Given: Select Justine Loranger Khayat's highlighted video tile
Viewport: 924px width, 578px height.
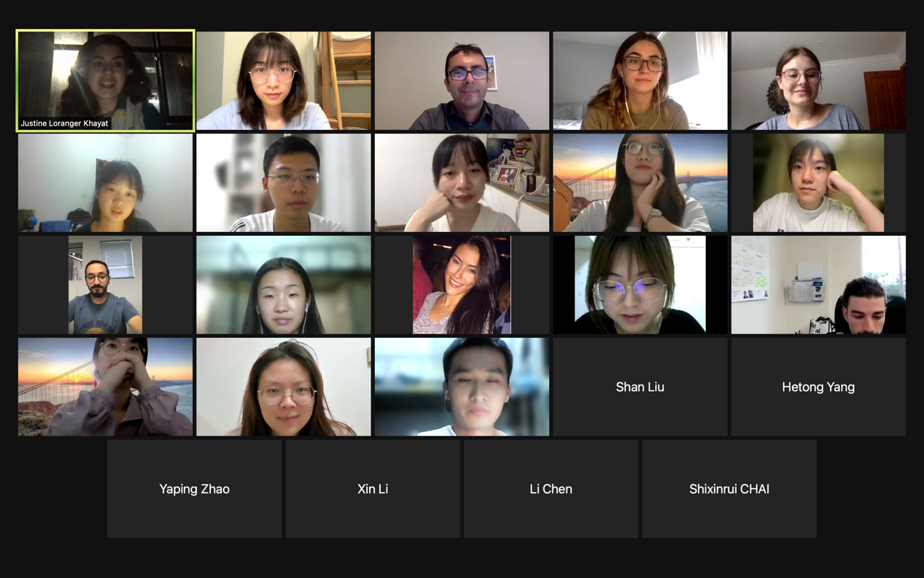Looking at the screenshot, I should (105, 80).
